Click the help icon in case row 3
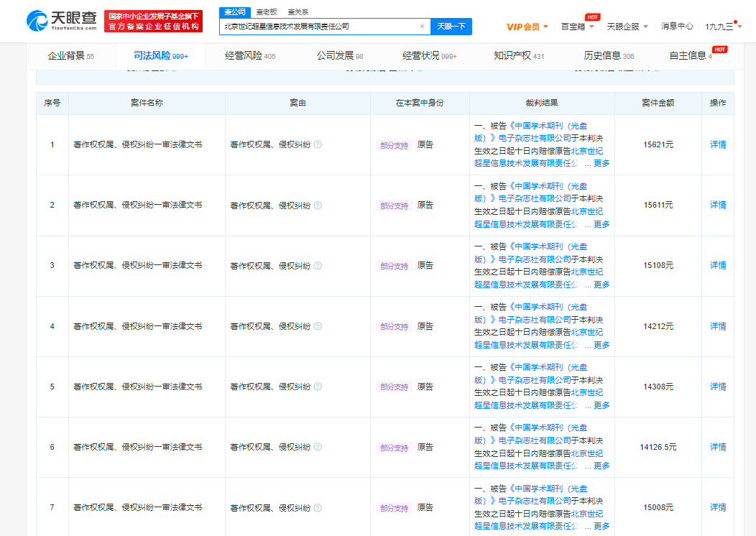This screenshot has width=756, height=536. tap(318, 266)
